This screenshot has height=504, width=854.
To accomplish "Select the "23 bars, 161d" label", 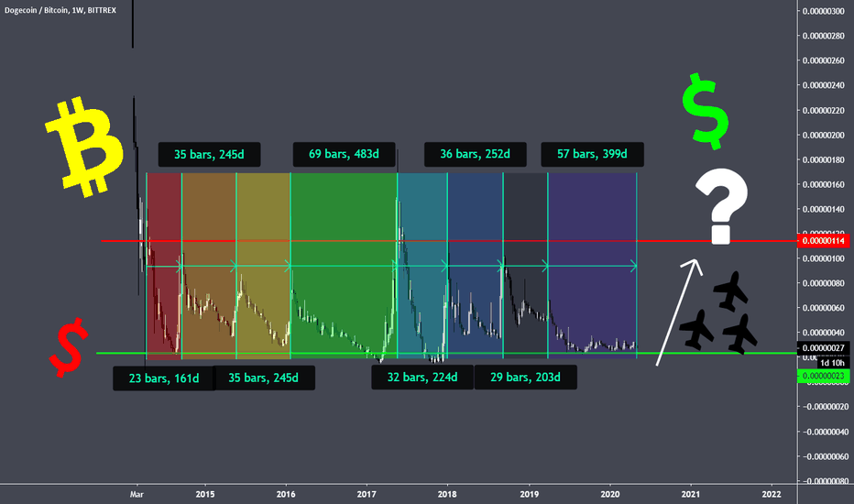I will [x=164, y=378].
